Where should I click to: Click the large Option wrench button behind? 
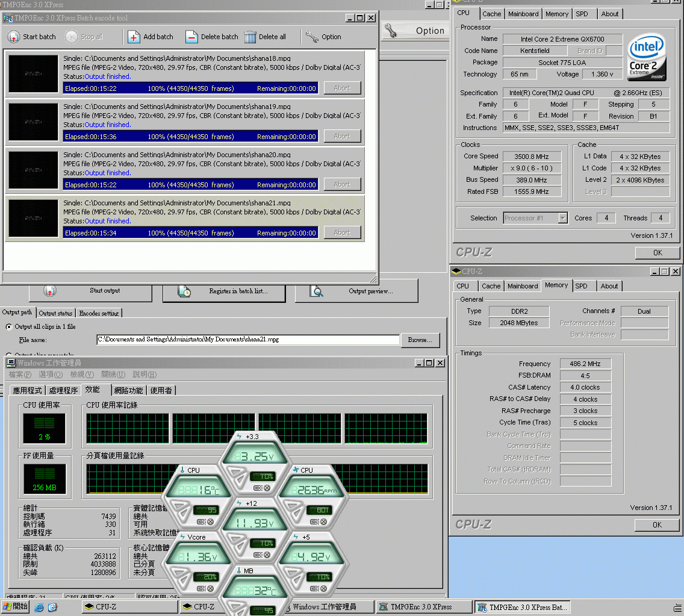[x=415, y=31]
